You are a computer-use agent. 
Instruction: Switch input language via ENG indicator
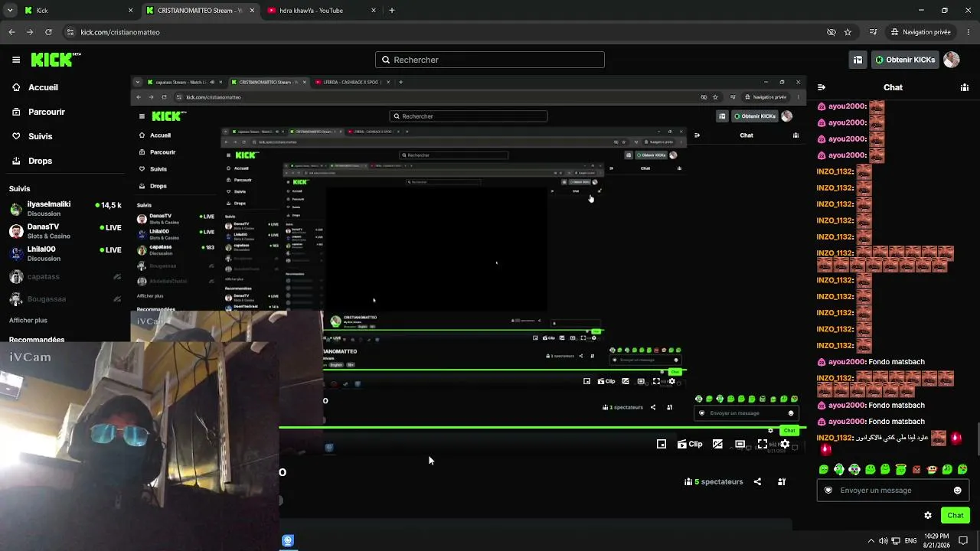click(911, 541)
